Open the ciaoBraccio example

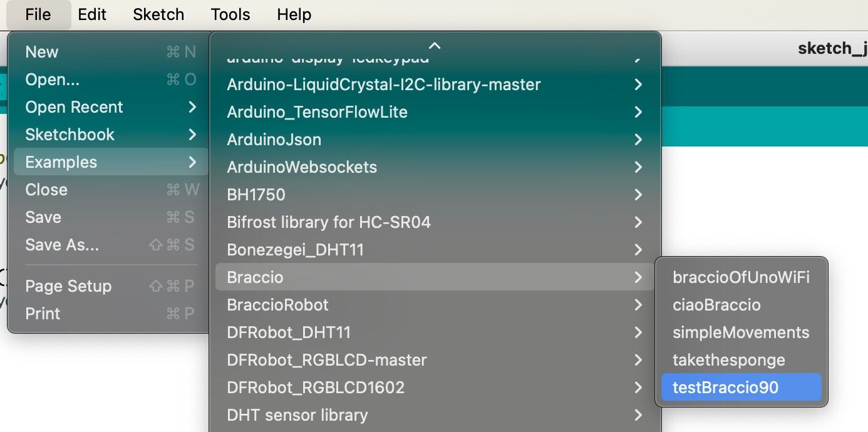[x=716, y=304]
